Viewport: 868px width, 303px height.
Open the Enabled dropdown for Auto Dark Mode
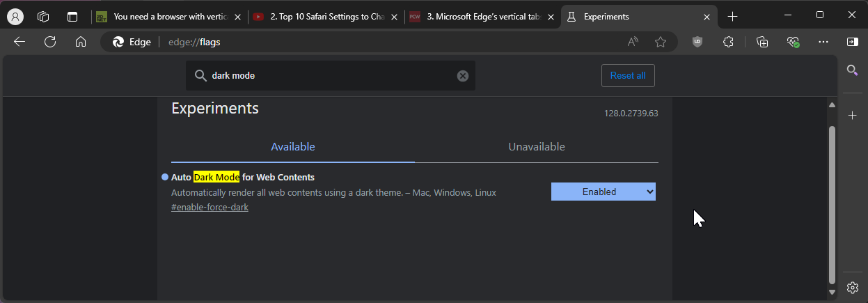603,192
